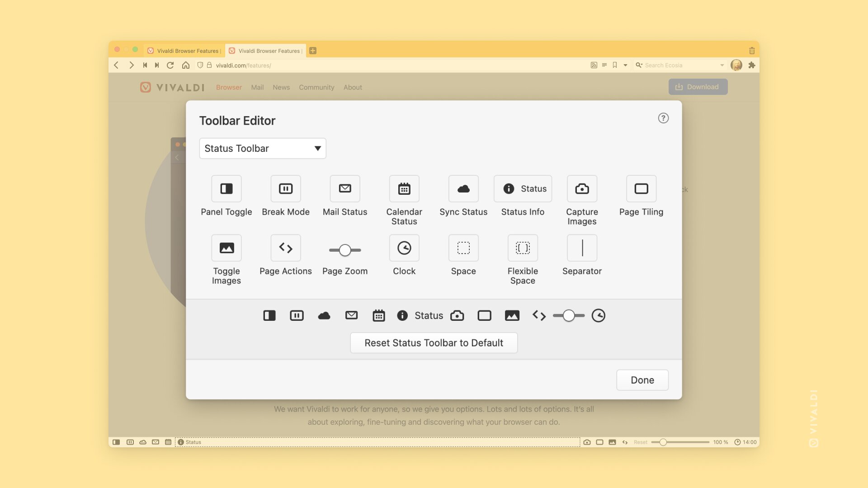This screenshot has height=488, width=868.
Task: Open Toolbar Editor help question mark
Action: [x=663, y=118]
